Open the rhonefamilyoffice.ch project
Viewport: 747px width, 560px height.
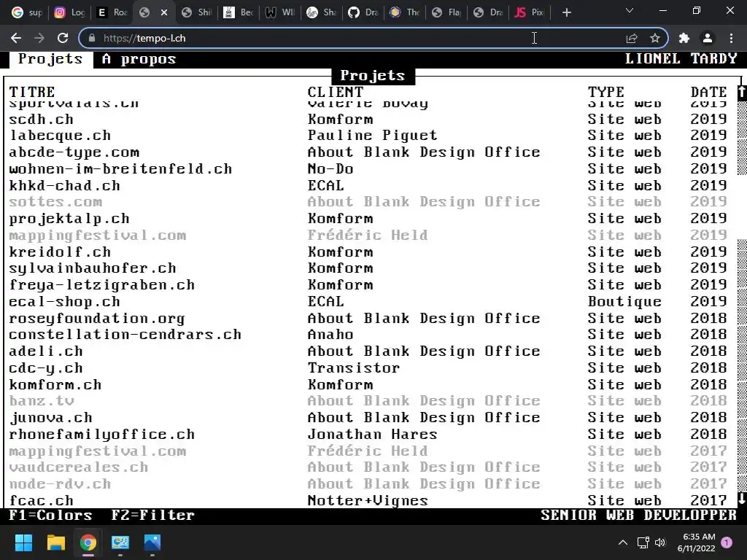tap(102, 435)
